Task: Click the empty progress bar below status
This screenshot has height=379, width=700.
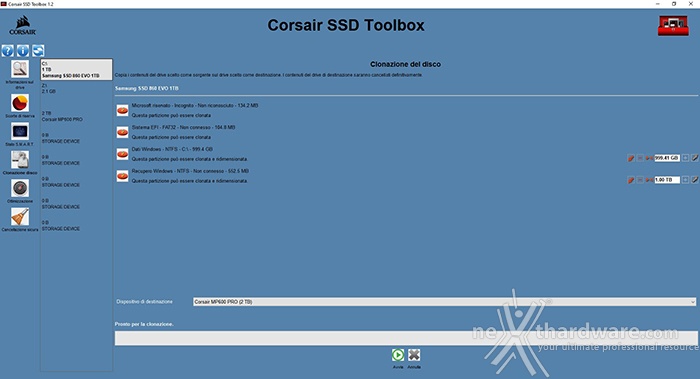Action: (406, 338)
